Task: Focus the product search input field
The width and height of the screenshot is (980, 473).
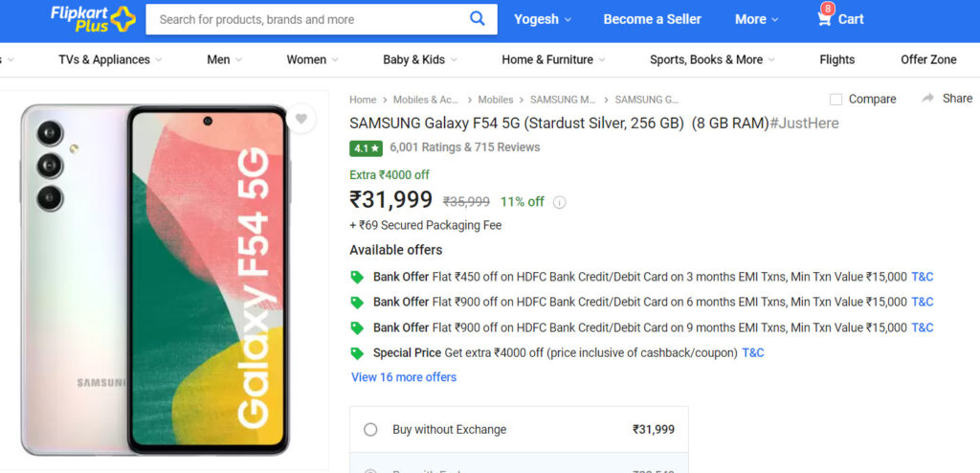Action: click(x=309, y=19)
